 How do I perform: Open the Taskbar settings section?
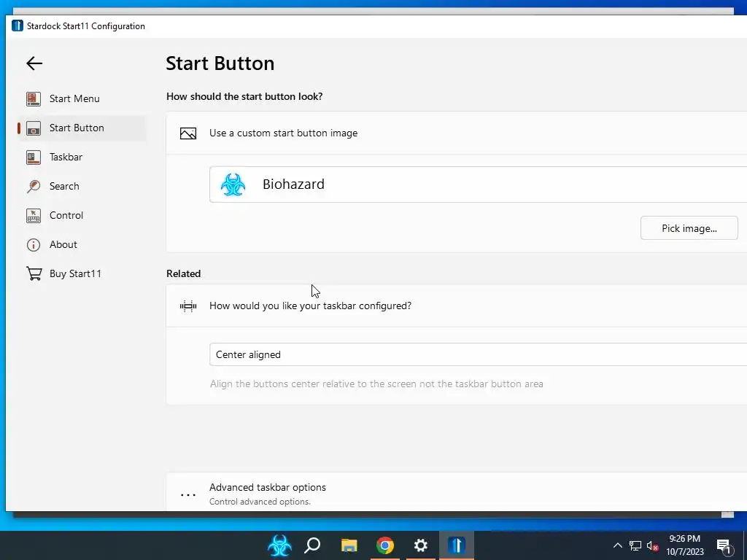(x=82, y=157)
